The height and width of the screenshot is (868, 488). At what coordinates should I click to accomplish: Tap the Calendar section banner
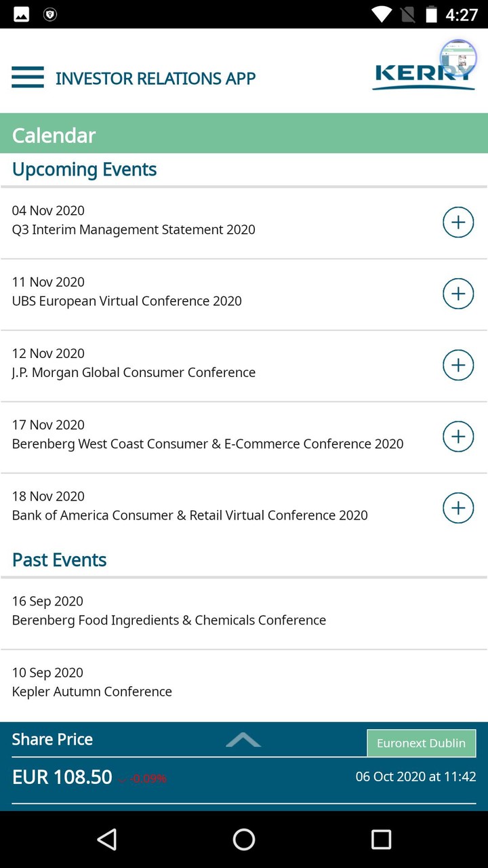pyautogui.click(x=54, y=135)
